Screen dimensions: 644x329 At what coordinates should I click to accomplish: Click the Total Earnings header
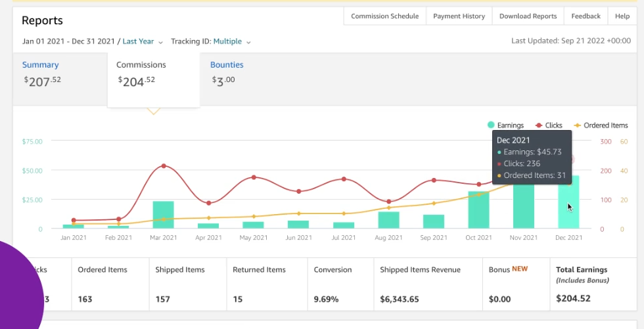[582, 270]
